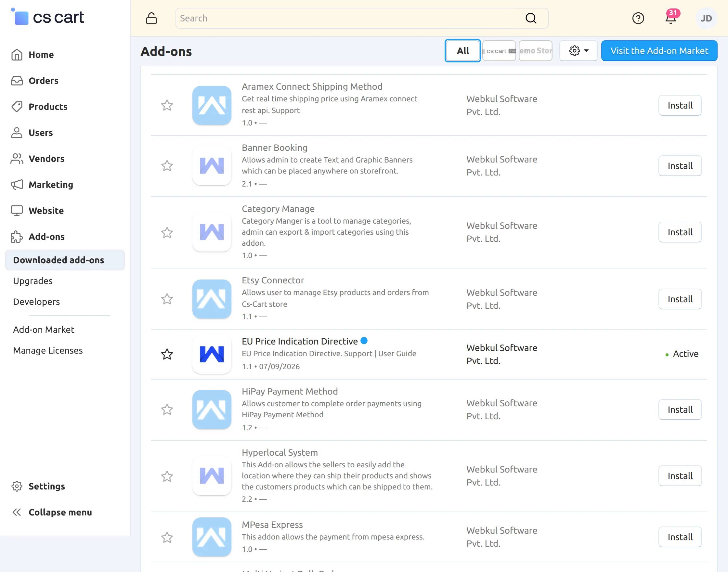
Task: Click the search magnifier icon
Action: point(531,18)
